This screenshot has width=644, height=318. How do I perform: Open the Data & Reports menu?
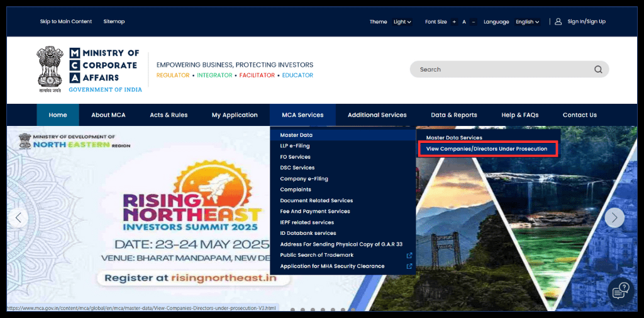click(453, 115)
